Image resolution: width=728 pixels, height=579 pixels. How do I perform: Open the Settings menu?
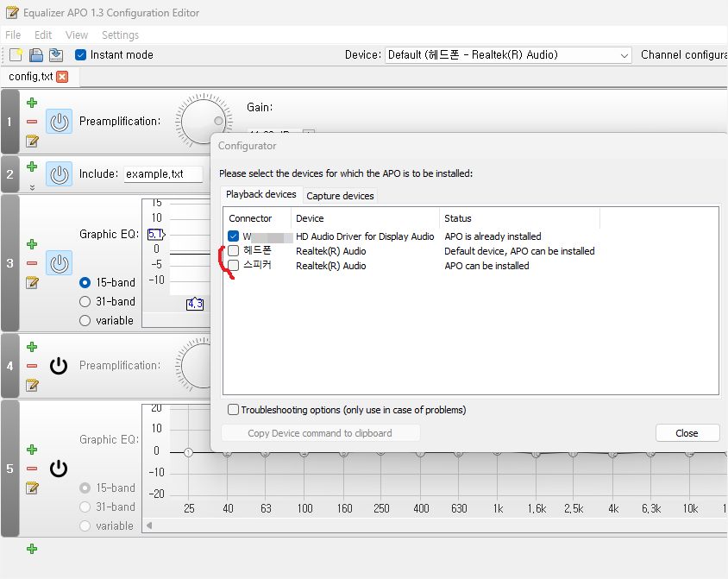tap(120, 35)
